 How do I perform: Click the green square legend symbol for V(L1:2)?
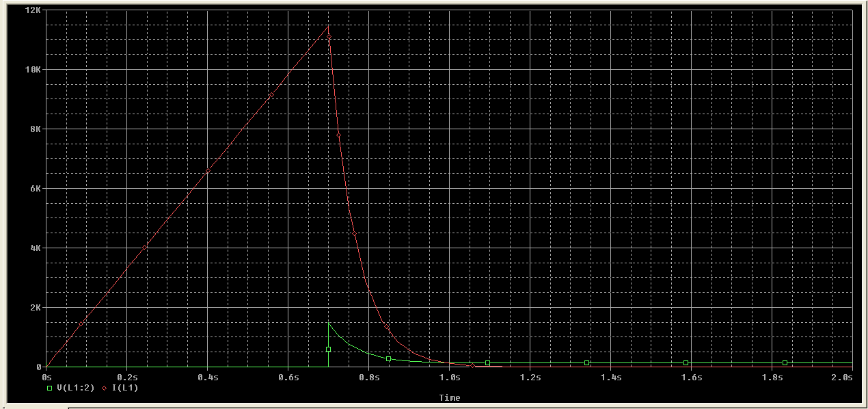(x=49, y=388)
